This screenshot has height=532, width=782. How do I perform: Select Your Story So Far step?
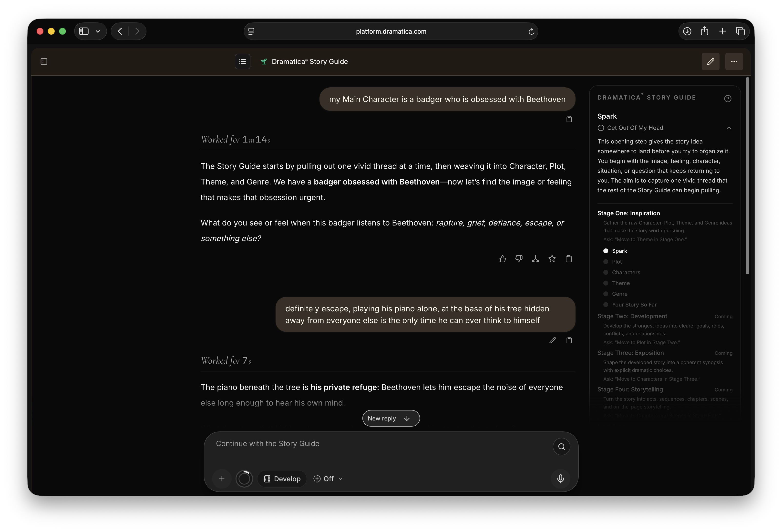tap(630, 305)
